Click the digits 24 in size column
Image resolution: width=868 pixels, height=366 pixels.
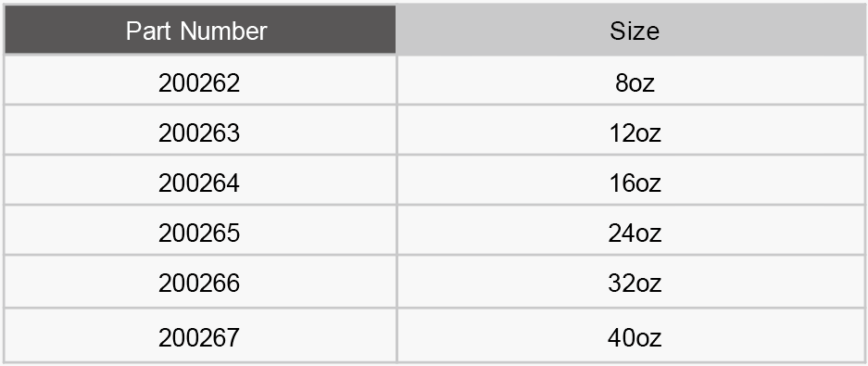pyautogui.click(x=621, y=233)
